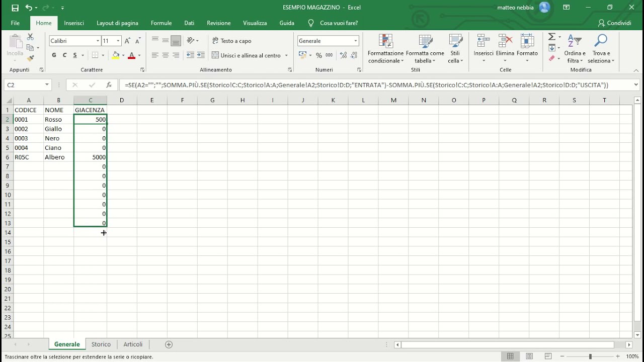Screen dimensions: 644x362
Task: Click the zoom slider in status bar
Action: [591, 356]
